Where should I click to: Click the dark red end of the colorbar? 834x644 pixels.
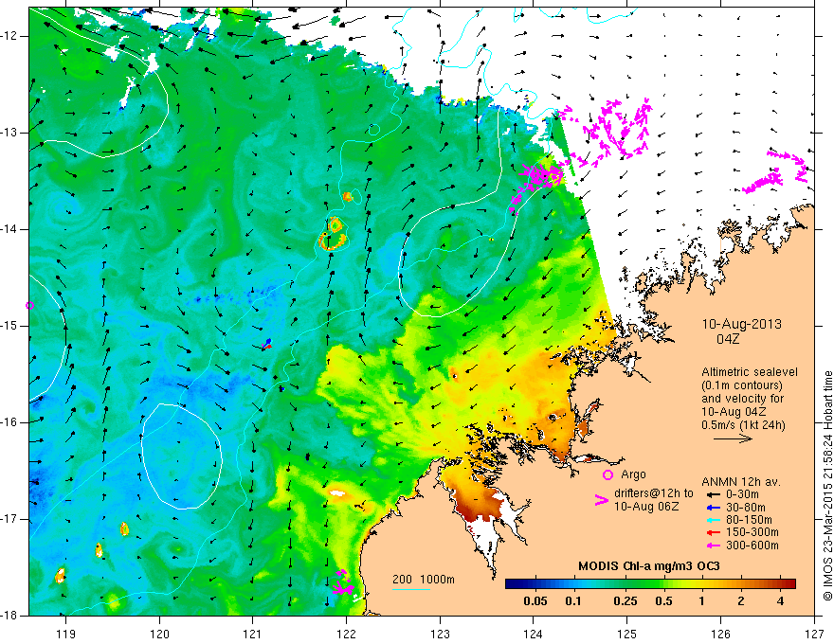tap(789, 584)
